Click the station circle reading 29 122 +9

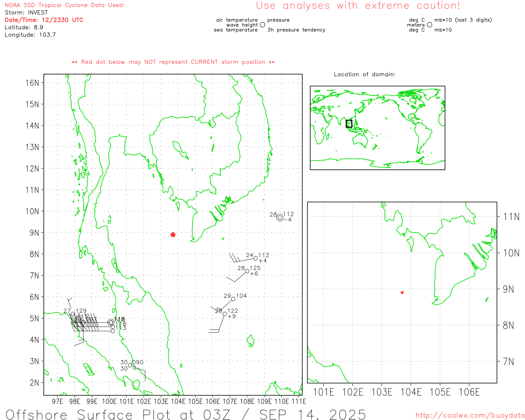[225, 314]
